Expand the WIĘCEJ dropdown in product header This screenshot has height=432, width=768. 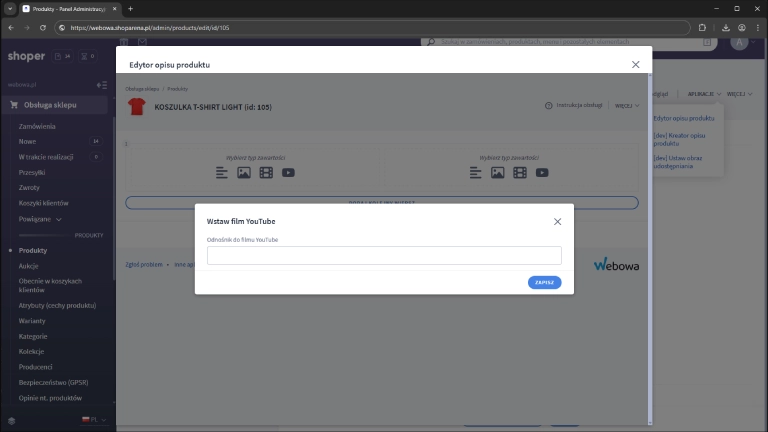[x=626, y=105]
